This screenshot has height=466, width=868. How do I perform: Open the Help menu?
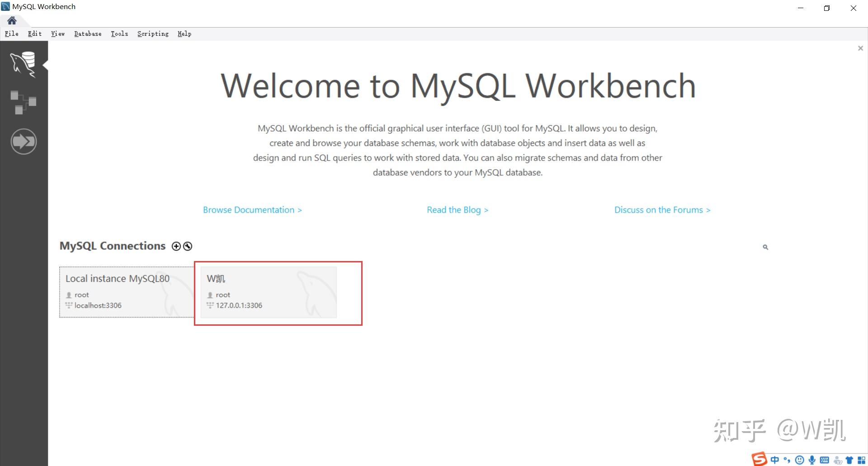pyautogui.click(x=184, y=33)
